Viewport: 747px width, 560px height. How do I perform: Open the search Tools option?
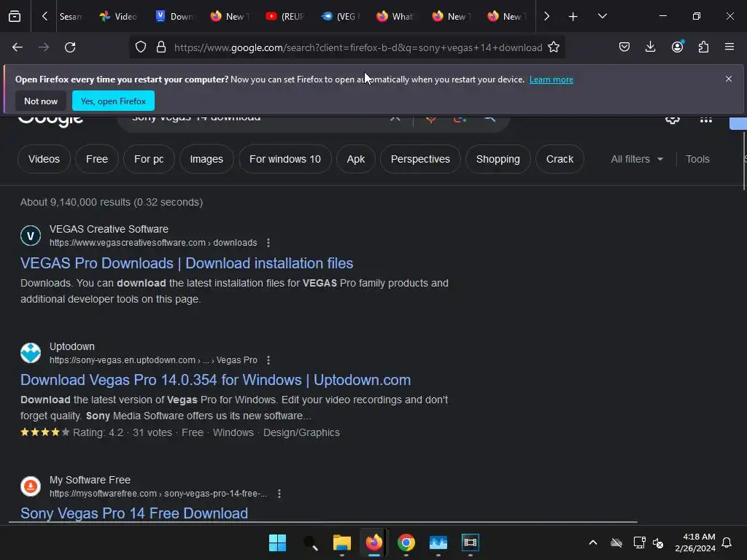pos(697,159)
